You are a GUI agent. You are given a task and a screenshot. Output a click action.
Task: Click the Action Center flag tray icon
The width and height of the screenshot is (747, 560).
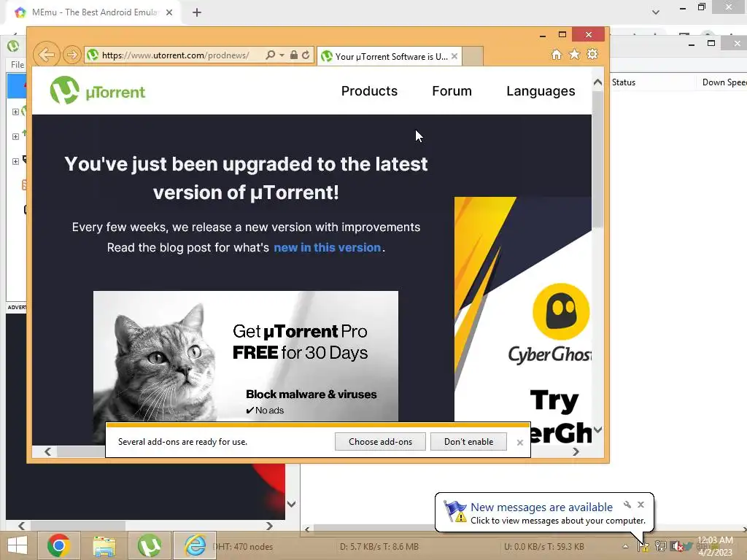point(643,546)
